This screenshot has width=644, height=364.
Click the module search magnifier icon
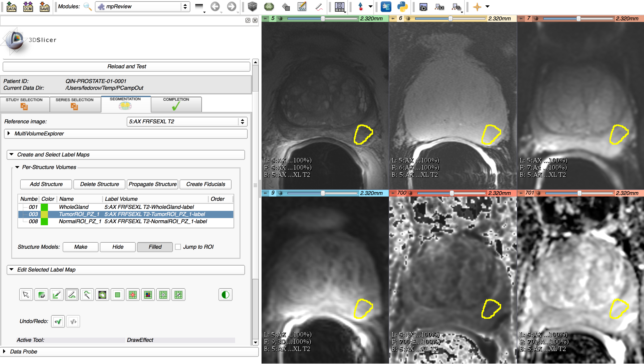click(88, 6)
